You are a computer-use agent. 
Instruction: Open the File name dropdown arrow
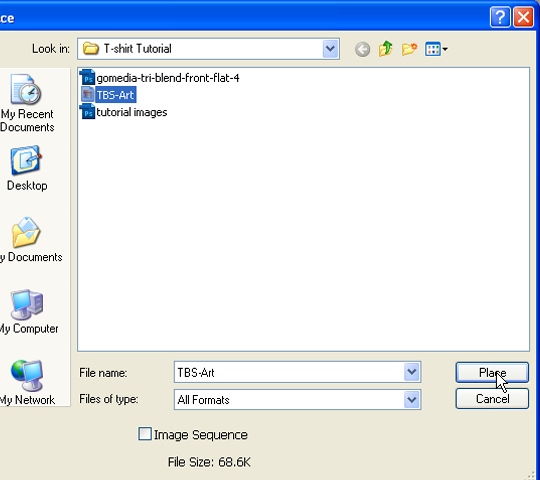pyautogui.click(x=412, y=372)
